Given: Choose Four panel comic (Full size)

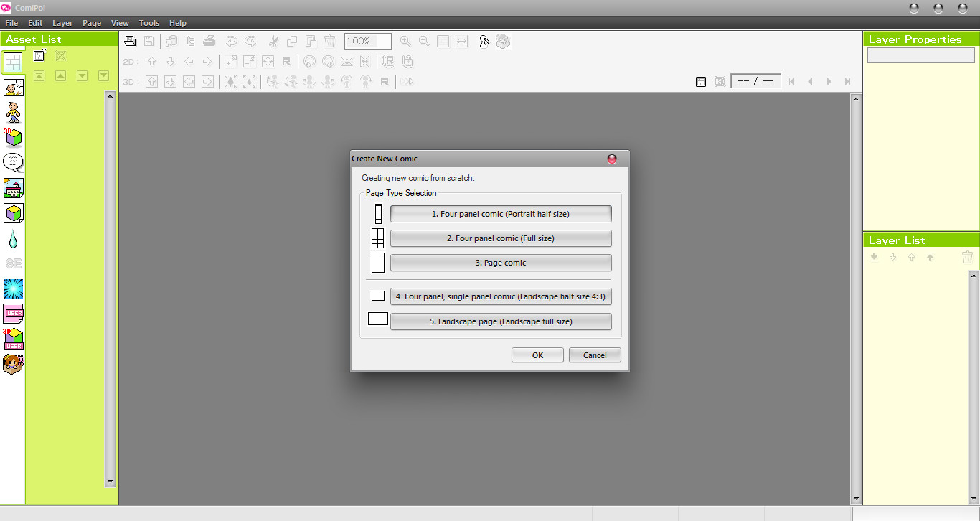Looking at the screenshot, I should point(500,238).
